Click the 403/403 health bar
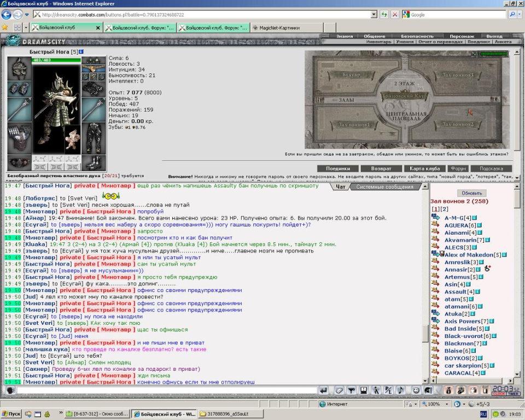The height and width of the screenshot is (420, 525). 56,60
